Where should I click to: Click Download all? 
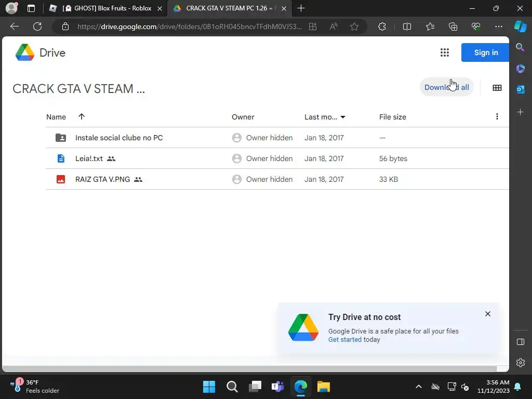446,87
